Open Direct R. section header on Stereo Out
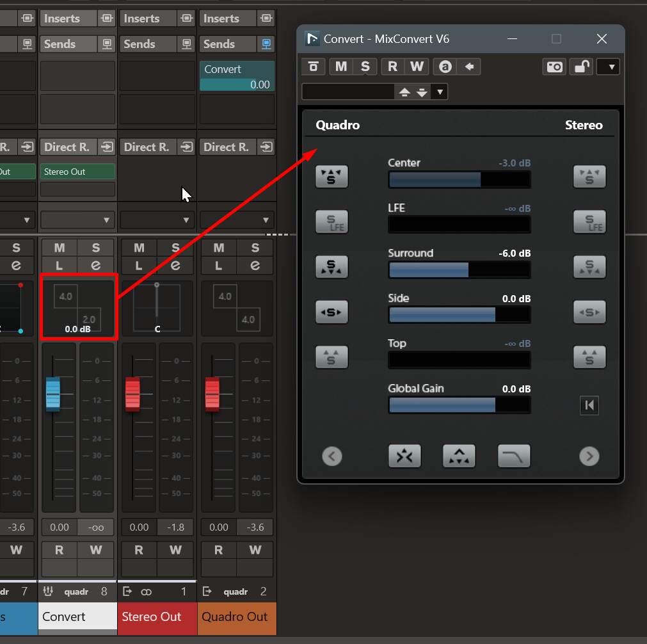The height and width of the screenshot is (644, 647). pyautogui.click(x=149, y=147)
